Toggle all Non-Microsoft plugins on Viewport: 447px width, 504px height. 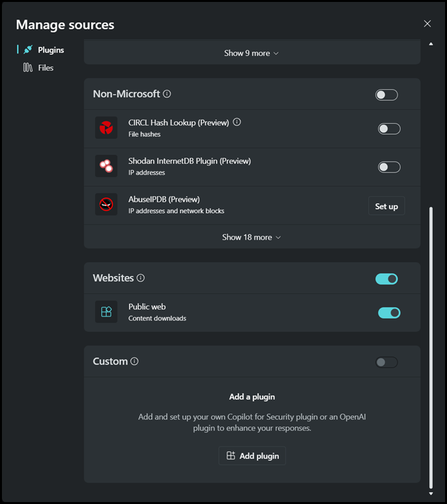coord(386,95)
